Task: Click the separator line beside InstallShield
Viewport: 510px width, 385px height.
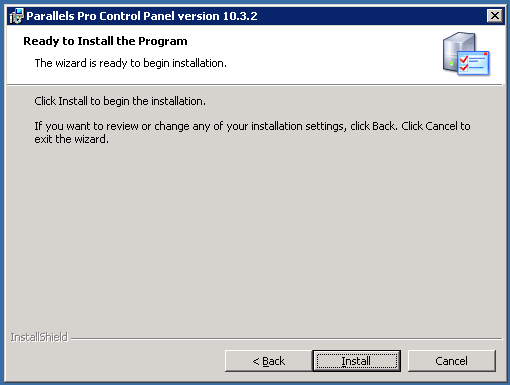Action: click(x=287, y=339)
